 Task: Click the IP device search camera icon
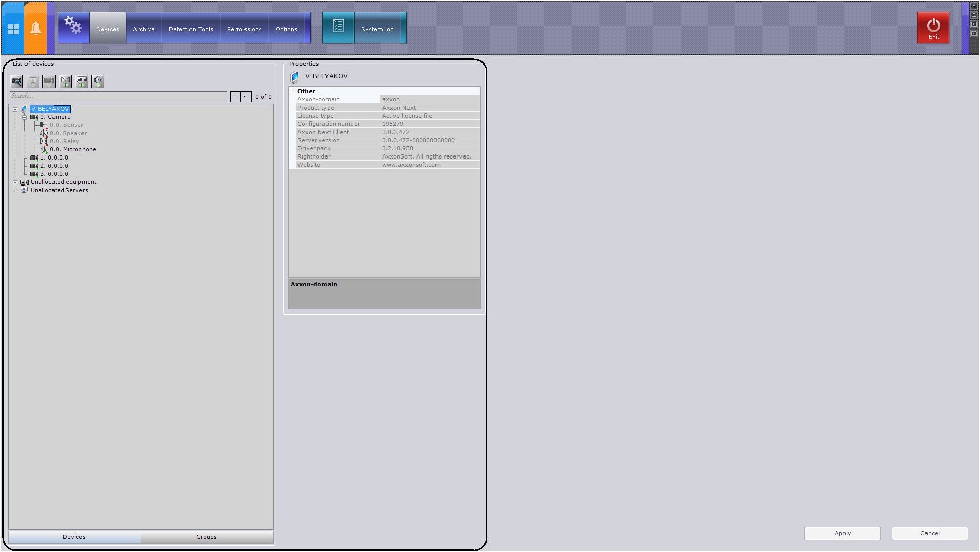tap(16, 82)
